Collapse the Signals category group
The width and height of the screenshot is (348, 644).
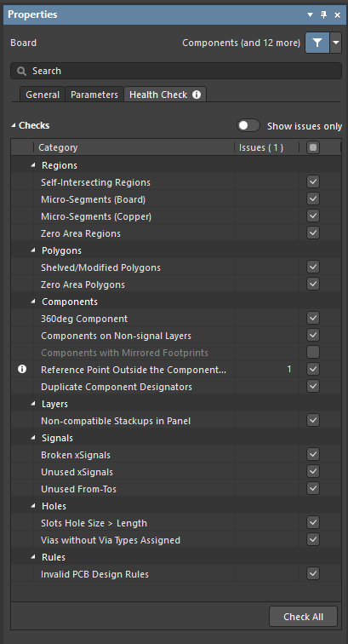(33, 438)
